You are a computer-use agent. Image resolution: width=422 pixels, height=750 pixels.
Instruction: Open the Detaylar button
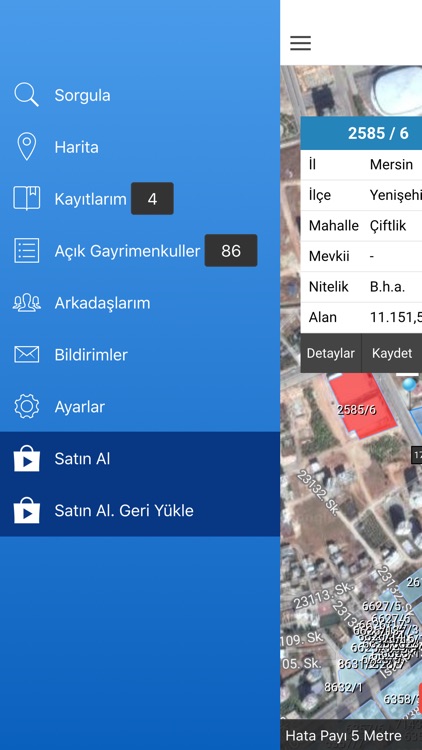(x=331, y=353)
